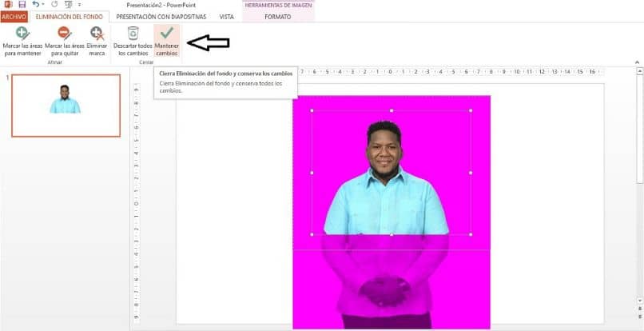Image resolution: width=644 pixels, height=331 pixels.
Task: Open the Undo history dropdown arrow
Action: [42, 5]
